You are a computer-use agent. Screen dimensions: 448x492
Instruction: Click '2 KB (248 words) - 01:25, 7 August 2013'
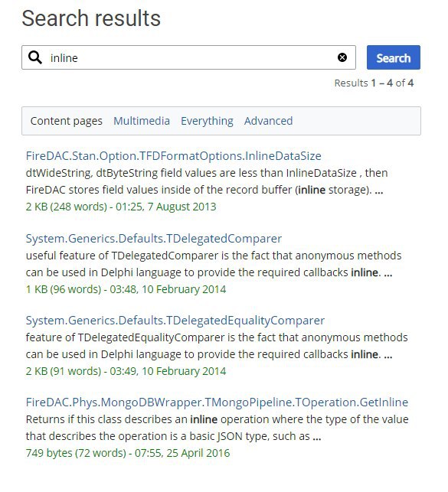tap(121, 207)
